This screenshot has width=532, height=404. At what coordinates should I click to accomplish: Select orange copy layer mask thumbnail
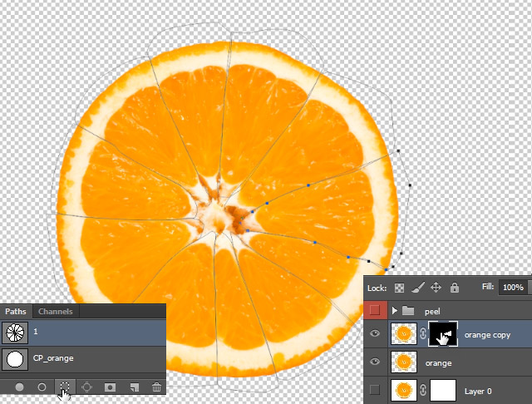pos(443,334)
